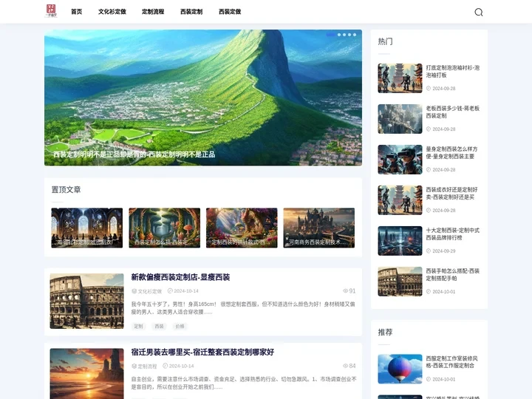Click the 价格 tag under first article
Viewport: 532px width, 399px height.
(180, 326)
